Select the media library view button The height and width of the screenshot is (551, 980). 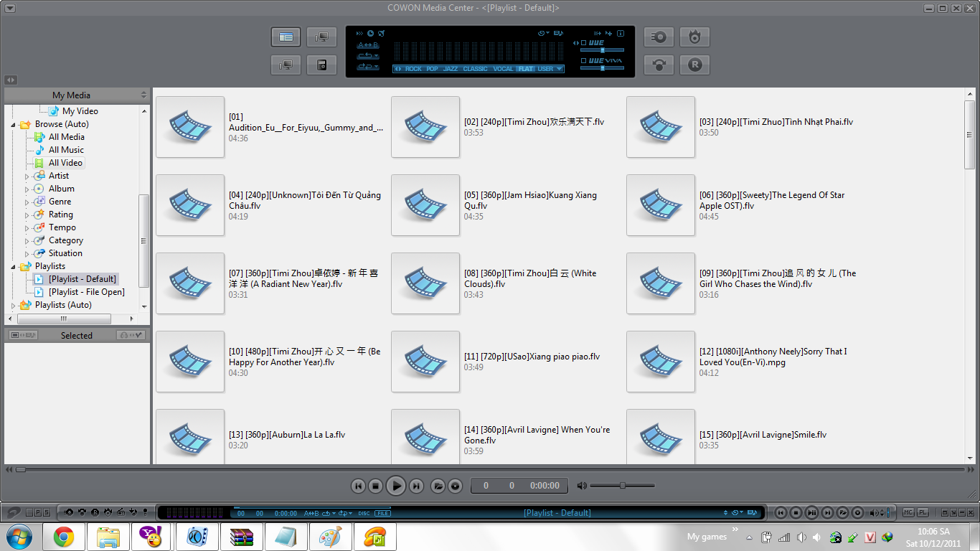pyautogui.click(x=286, y=37)
